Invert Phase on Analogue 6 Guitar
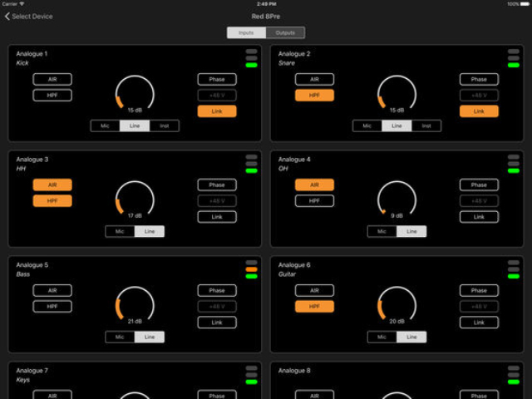 tap(479, 290)
